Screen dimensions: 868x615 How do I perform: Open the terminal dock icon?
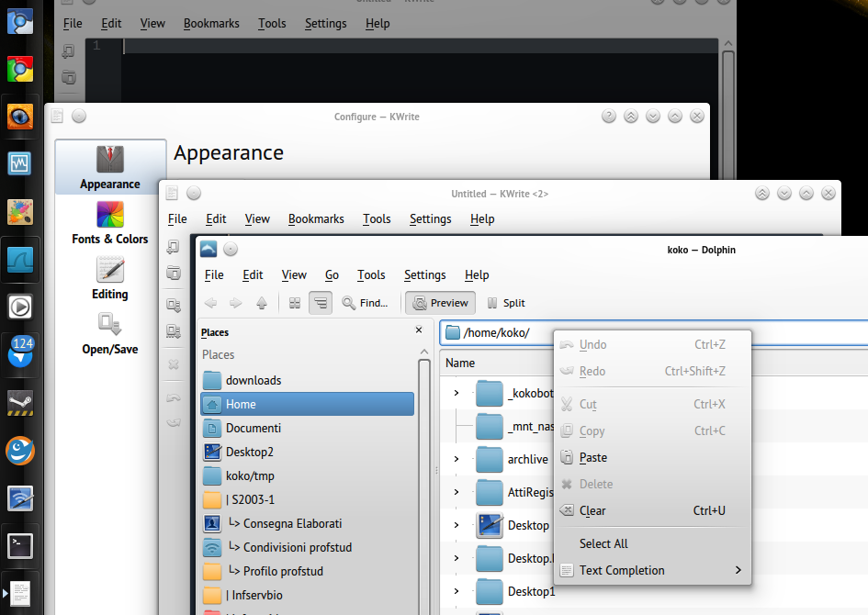[x=20, y=546]
